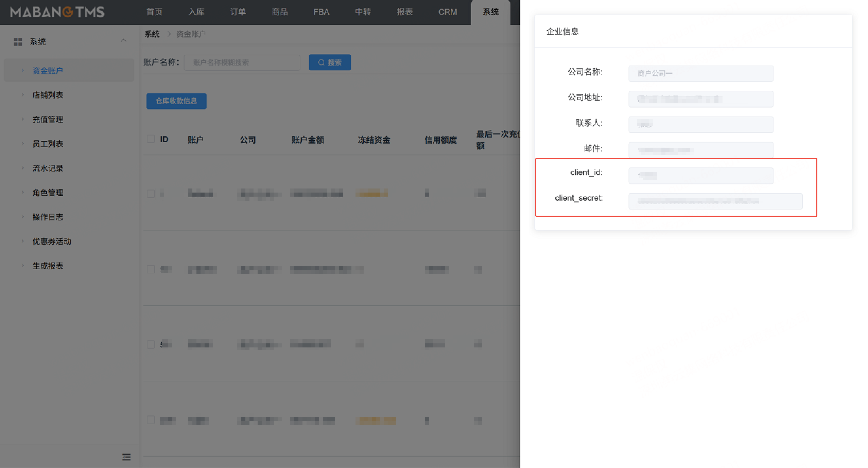868x468 pixels.
Task: Click the 企业信息 panel title
Action: point(562,32)
